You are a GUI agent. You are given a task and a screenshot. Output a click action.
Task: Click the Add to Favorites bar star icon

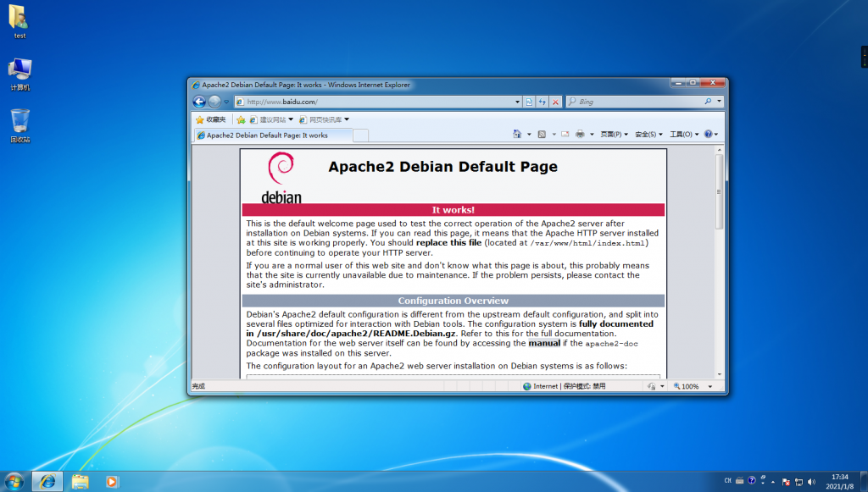(241, 119)
